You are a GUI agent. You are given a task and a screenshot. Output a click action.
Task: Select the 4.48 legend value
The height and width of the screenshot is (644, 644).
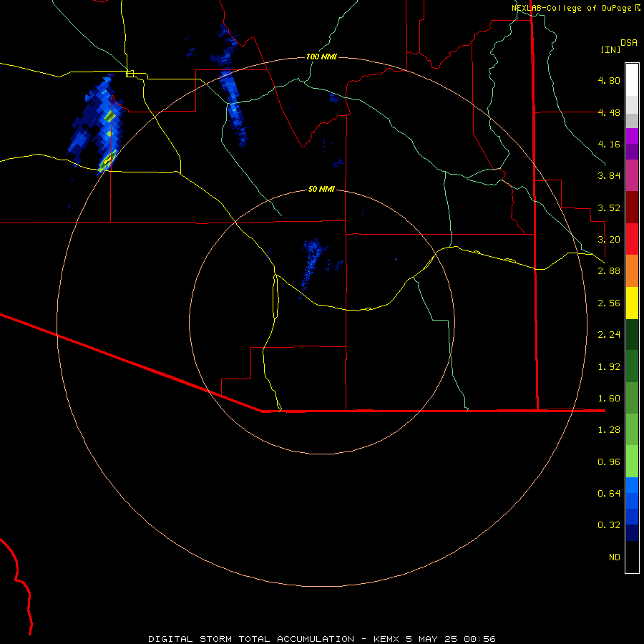(609, 112)
